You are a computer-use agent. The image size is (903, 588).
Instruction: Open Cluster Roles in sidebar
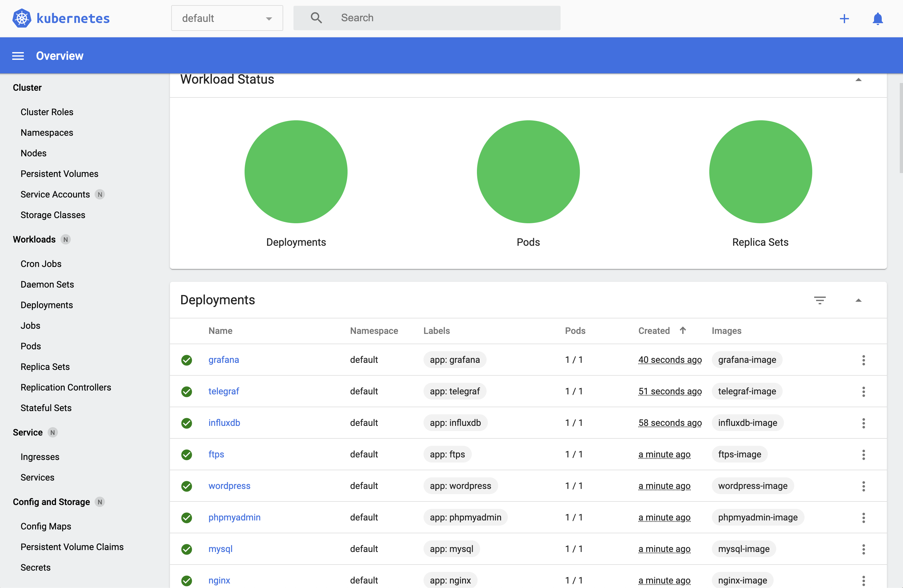pos(47,112)
